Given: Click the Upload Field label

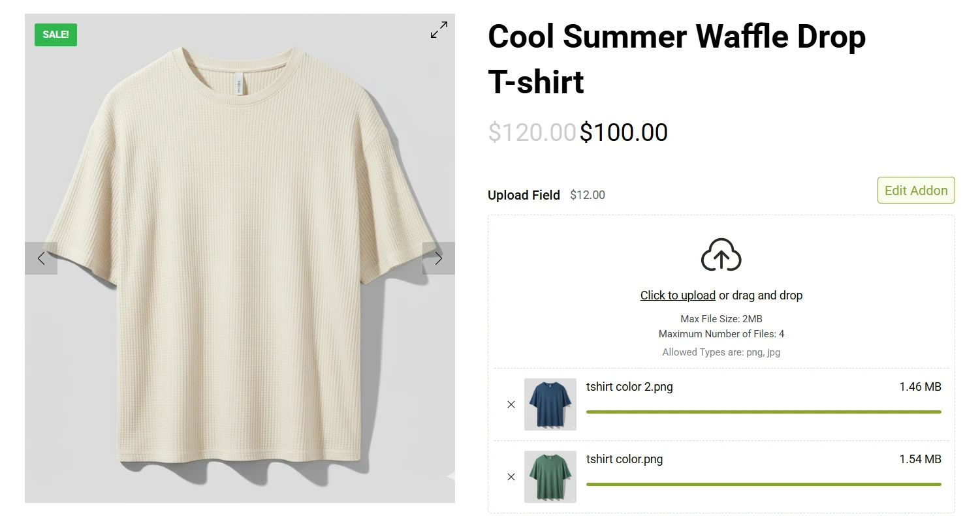Looking at the screenshot, I should tap(524, 195).
